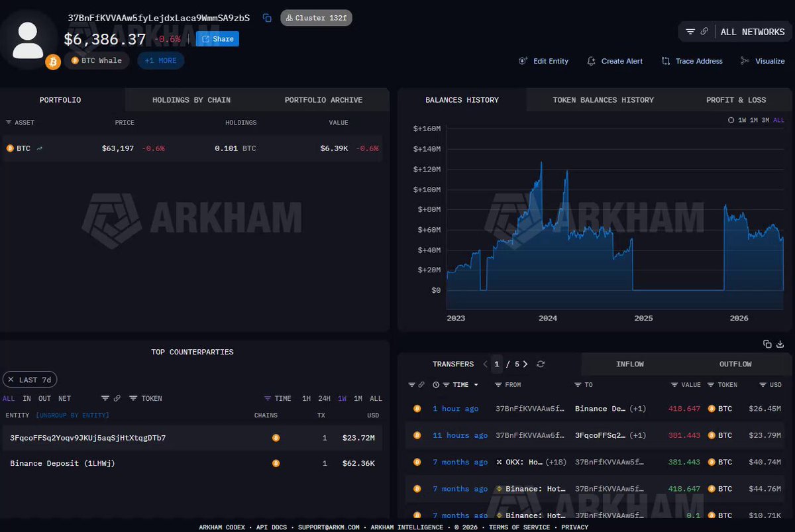Set counterparties time range to 1M

[x=358, y=398]
